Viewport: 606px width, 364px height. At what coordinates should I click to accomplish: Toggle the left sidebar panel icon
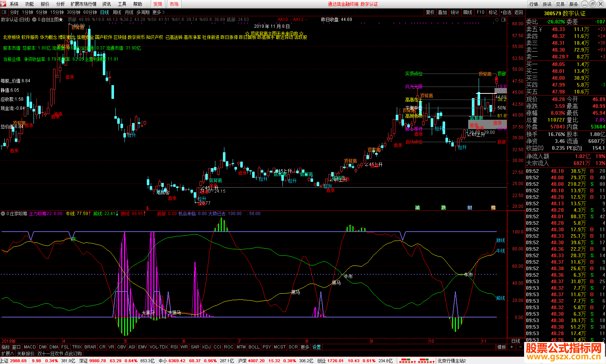tap(4, 12)
